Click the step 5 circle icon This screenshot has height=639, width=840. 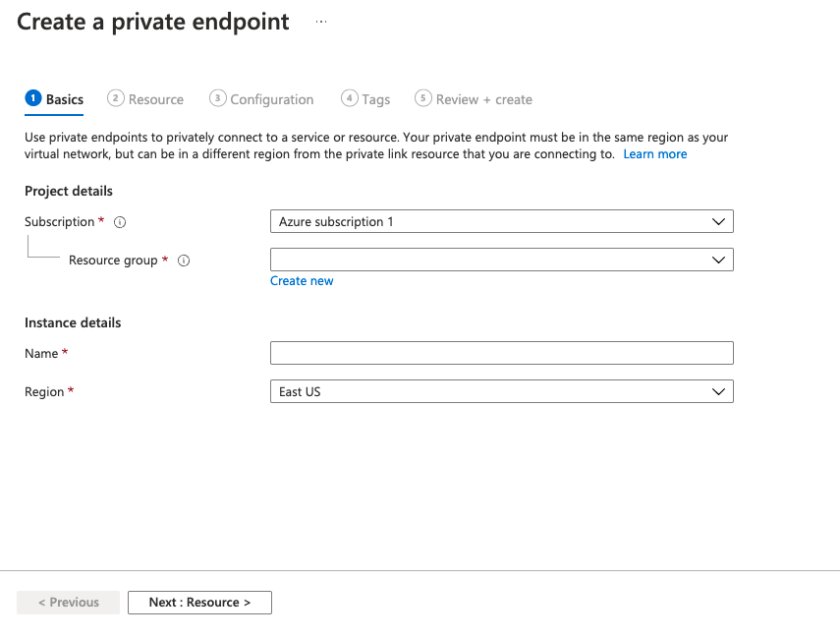coord(422,98)
